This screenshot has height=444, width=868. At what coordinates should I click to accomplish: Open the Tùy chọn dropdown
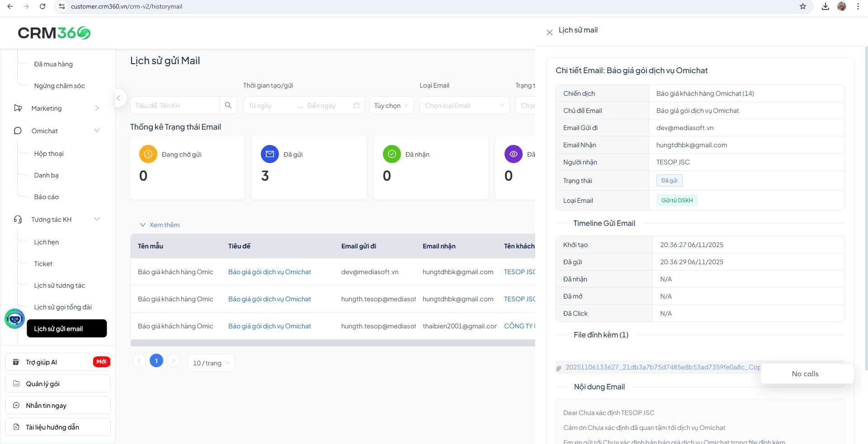(x=391, y=106)
